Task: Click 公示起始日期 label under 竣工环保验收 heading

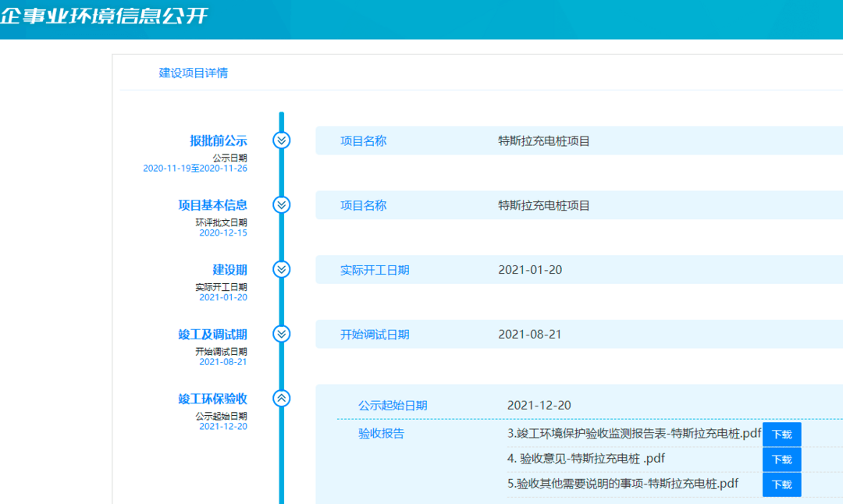Action: point(221,416)
